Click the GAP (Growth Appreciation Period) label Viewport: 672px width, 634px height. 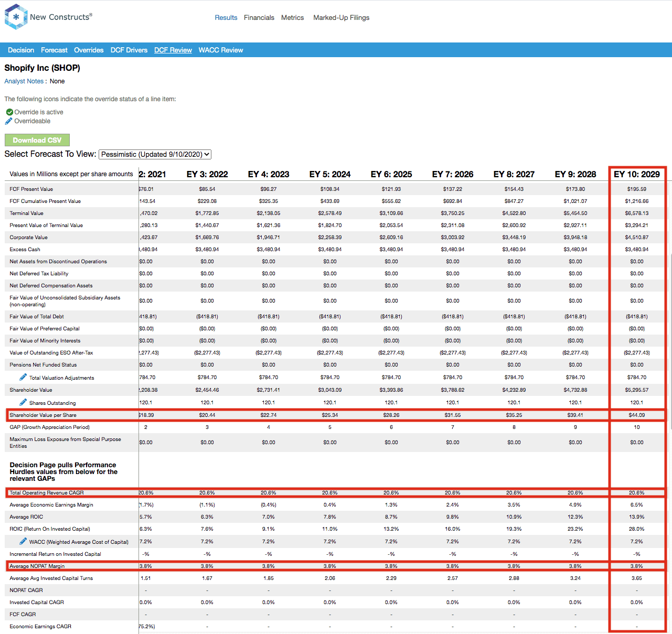[50, 427]
